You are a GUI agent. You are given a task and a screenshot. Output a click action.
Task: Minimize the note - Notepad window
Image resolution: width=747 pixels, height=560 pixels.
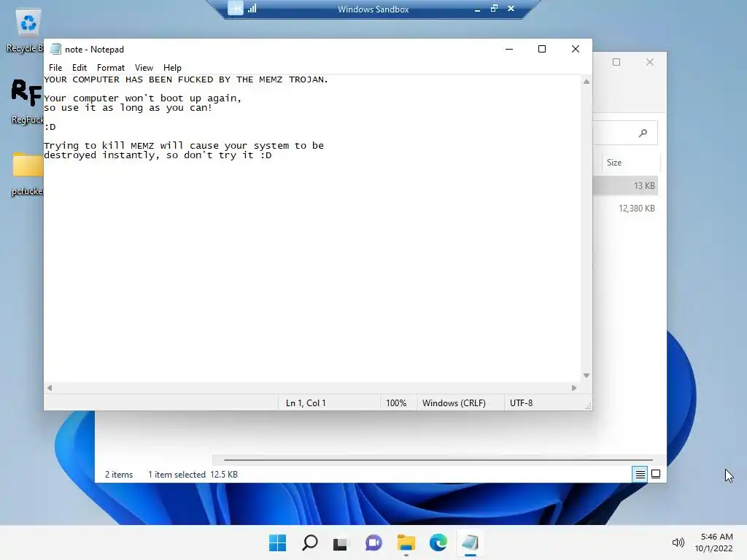(508, 49)
